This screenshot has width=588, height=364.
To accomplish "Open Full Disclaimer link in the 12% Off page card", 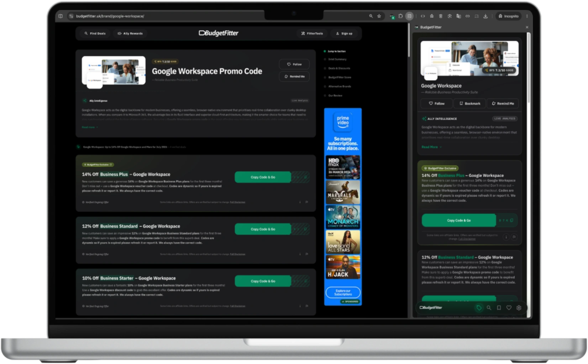I will point(237,254).
